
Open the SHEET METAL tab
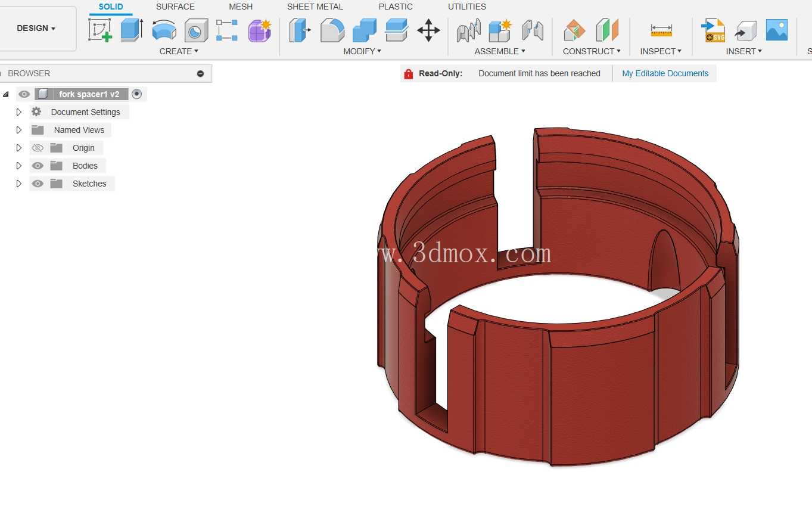point(315,7)
